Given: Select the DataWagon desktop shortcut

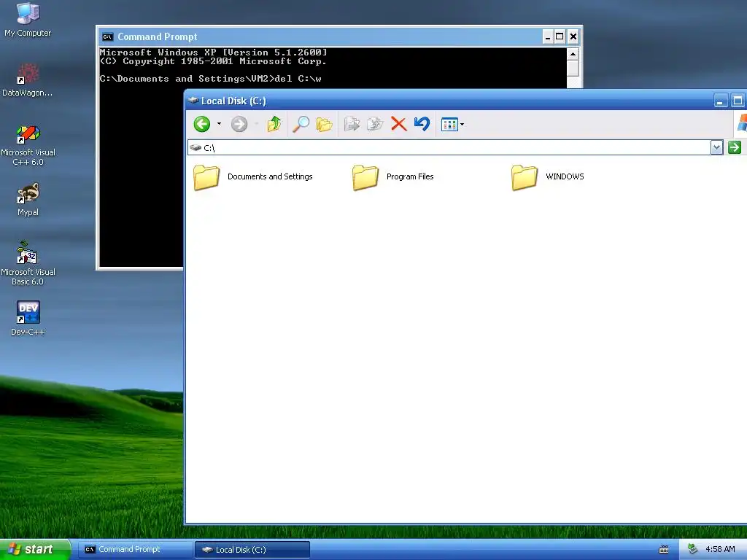Looking at the screenshot, I should tap(28, 80).
